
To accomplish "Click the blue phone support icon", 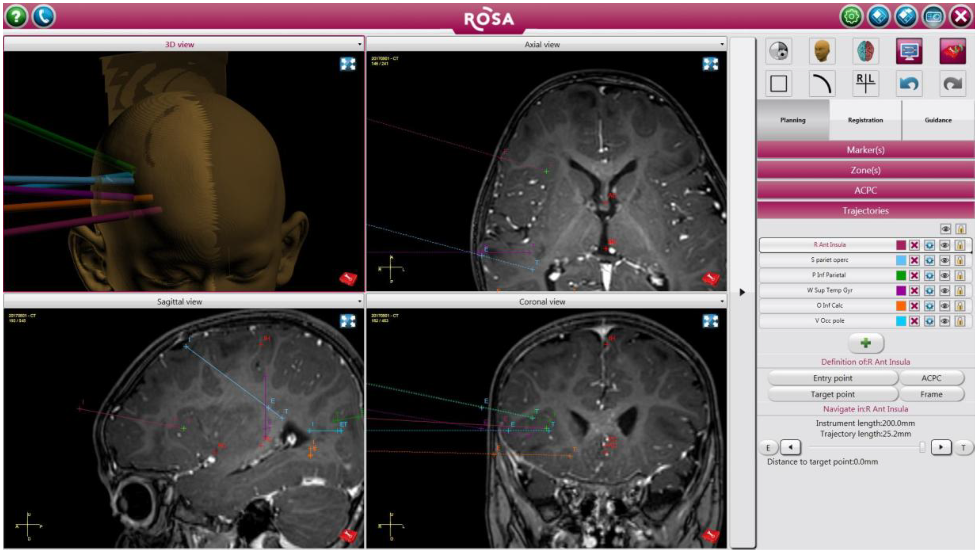I will coord(44,17).
